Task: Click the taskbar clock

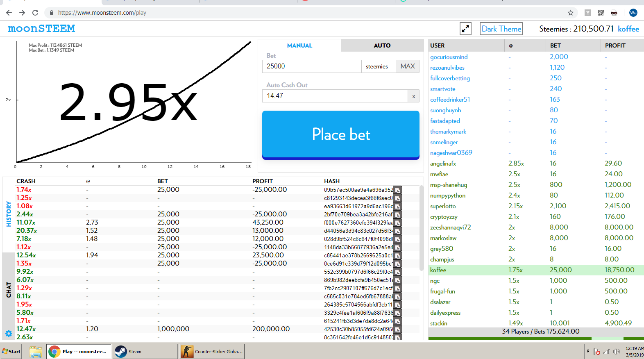Action: click(x=635, y=352)
